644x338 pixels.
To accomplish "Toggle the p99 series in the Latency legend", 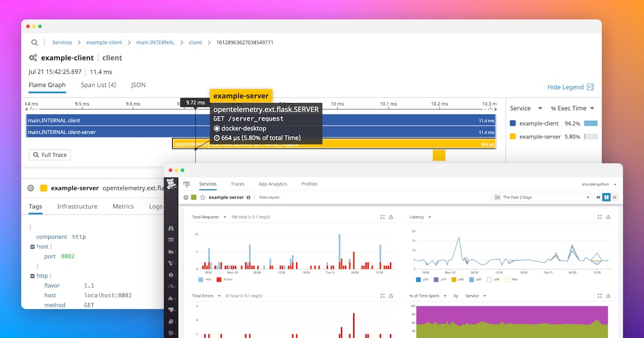I will (x=489, y=280).
